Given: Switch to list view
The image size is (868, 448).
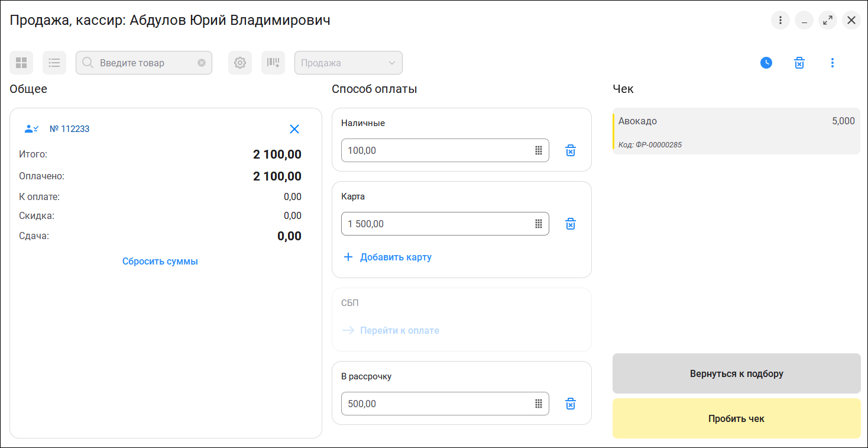Looking at the screenshot, I should click(54, 63).
